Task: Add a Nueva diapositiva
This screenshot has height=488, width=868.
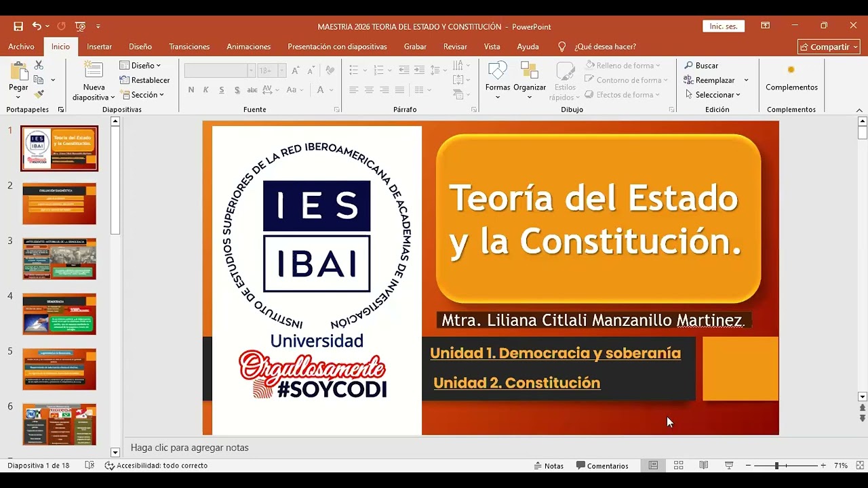Action: [x=94, y=81]
